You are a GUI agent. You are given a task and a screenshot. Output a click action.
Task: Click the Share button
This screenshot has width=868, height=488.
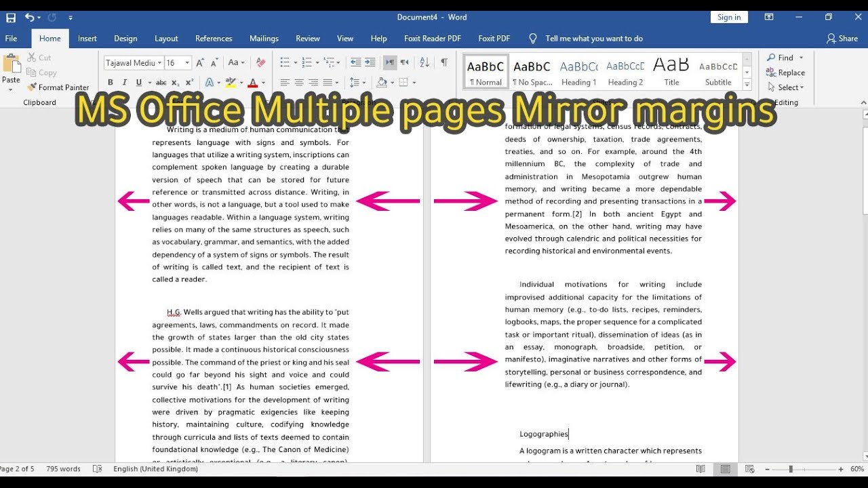tap(842, 39)
